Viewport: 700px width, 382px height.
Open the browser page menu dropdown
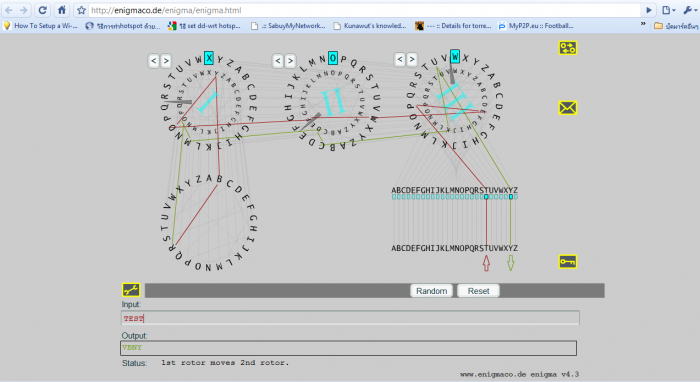click(668, 10)
